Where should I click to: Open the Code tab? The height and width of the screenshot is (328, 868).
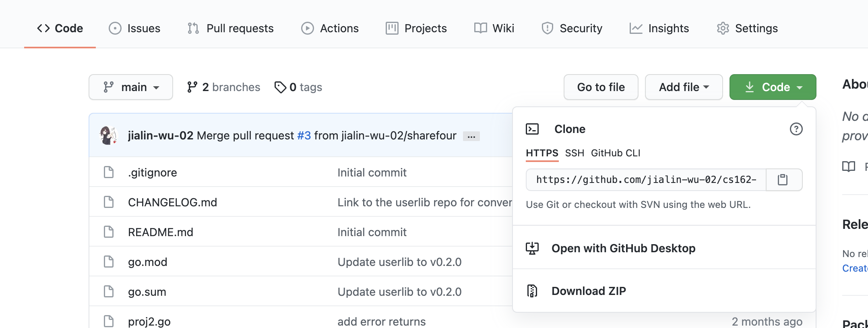click(x=60, y=28)
